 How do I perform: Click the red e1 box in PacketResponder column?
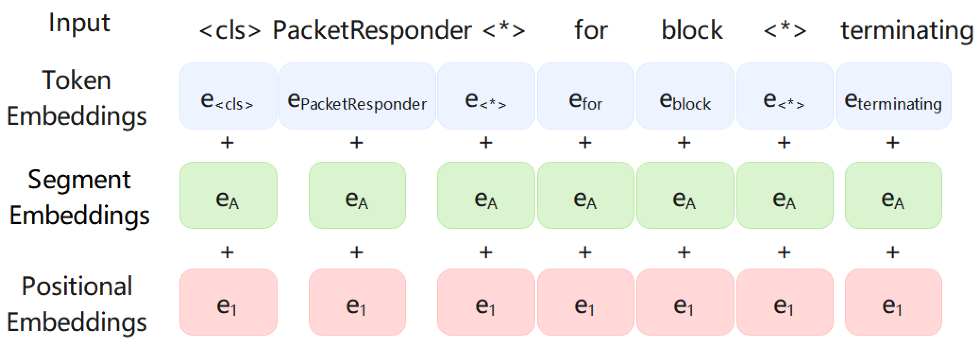click(x=357, y=302)
